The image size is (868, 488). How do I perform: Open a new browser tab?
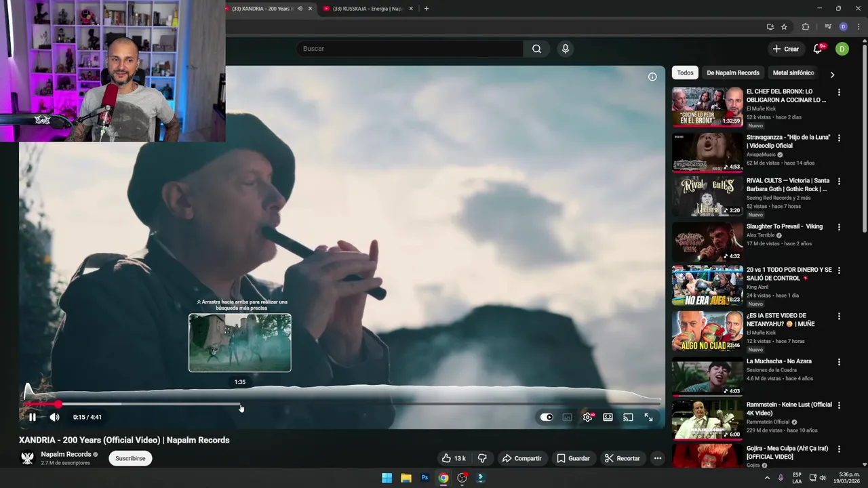426,9
